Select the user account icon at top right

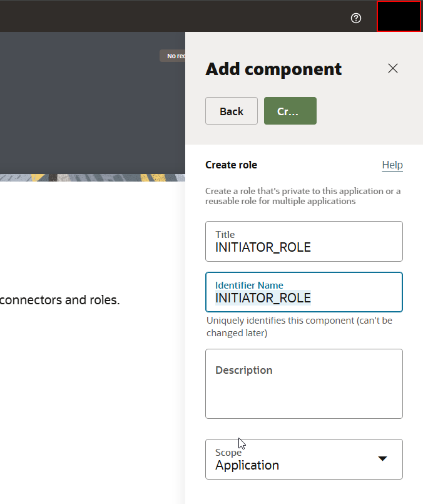pos(399,16)
